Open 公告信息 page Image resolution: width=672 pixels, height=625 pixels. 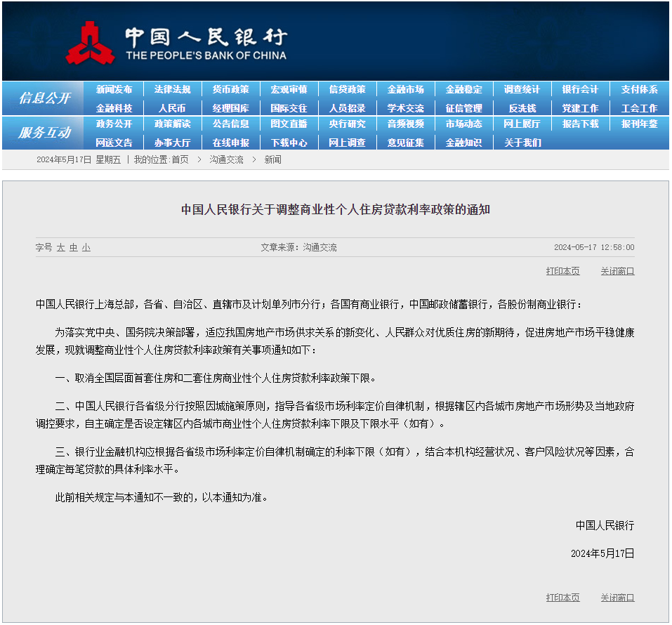click(x=230, y=124)
